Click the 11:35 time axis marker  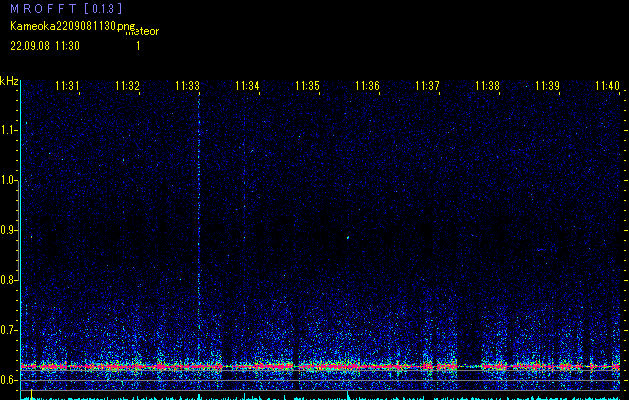[307, 85]
